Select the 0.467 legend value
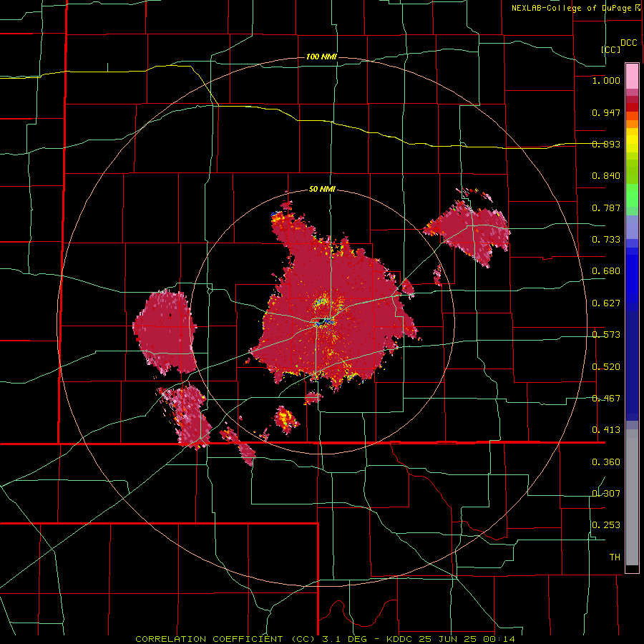The width and height of the screenshot is (644, 644). click(x=606, y=399)
